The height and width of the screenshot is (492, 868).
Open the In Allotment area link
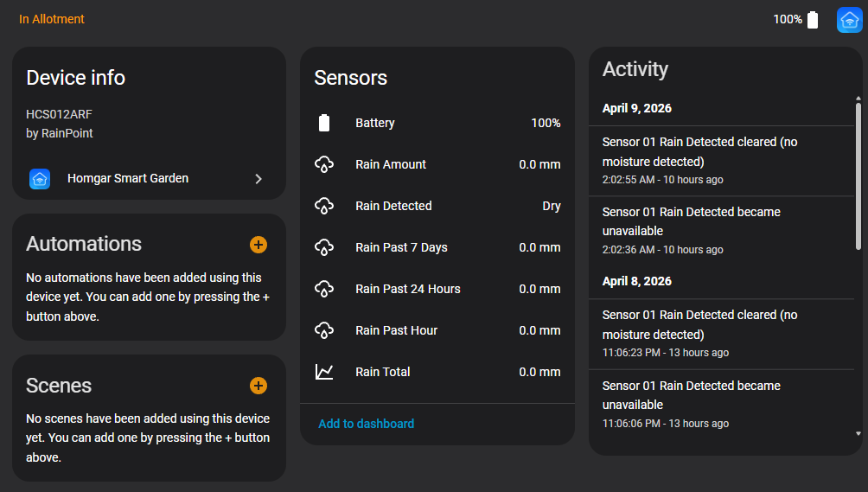tap(52, 19)
